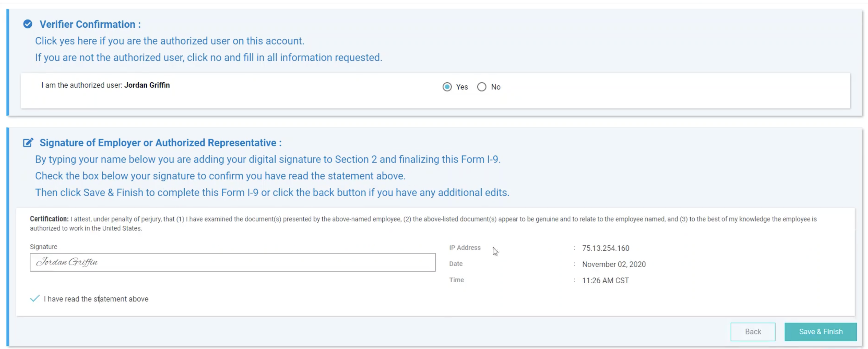Viewport: 868px width, 349px height.
Task: Click the time value 11:26 AM CST
Action: [605, 280]
